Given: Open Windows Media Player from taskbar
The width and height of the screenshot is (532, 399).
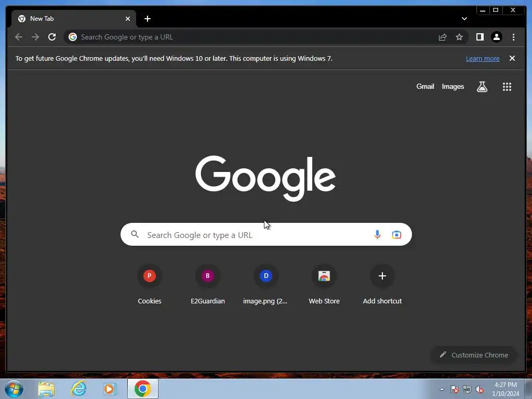Looking at the screenshot, I should point(110,389).
